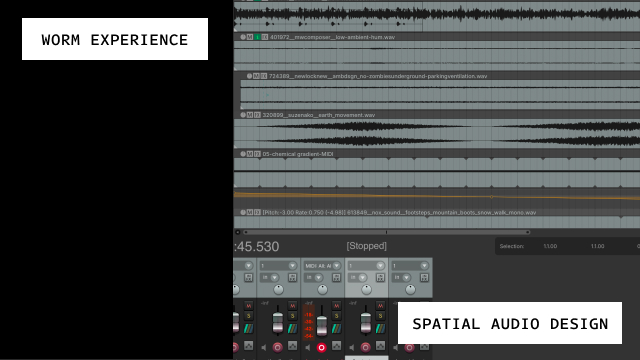Arm recording on the rightmost mixer strip
The width and height of the screenshot is (640, 360).
[x=410, y=348]
